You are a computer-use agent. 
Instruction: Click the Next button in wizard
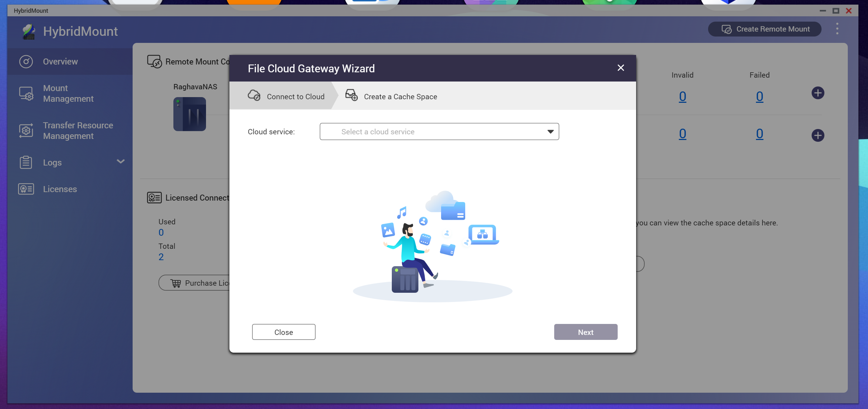(x=586, y=332)
